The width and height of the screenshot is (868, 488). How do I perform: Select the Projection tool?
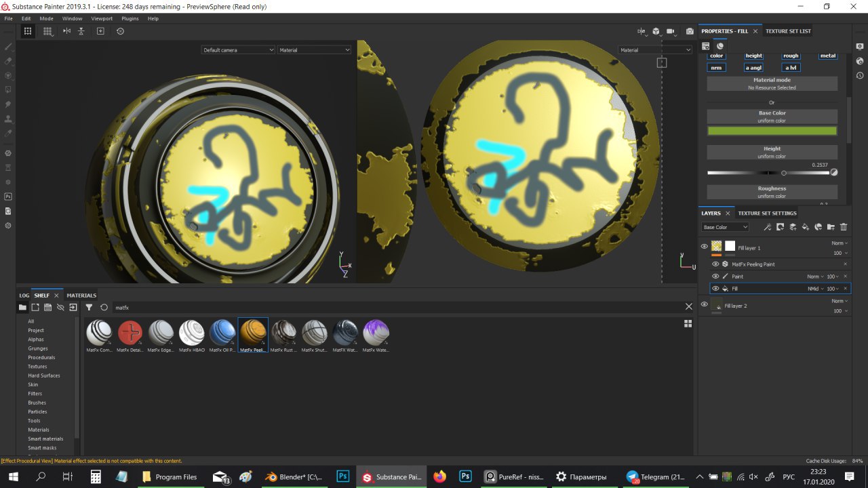pos(8,75)
